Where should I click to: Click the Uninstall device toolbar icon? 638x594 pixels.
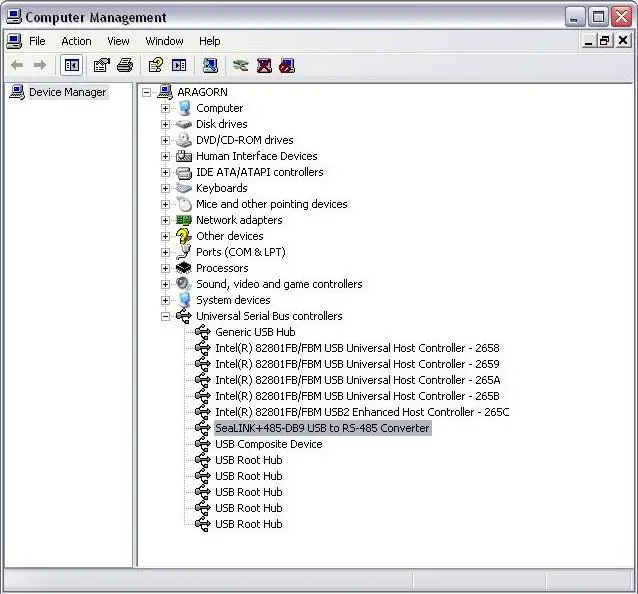coord(264,65)
